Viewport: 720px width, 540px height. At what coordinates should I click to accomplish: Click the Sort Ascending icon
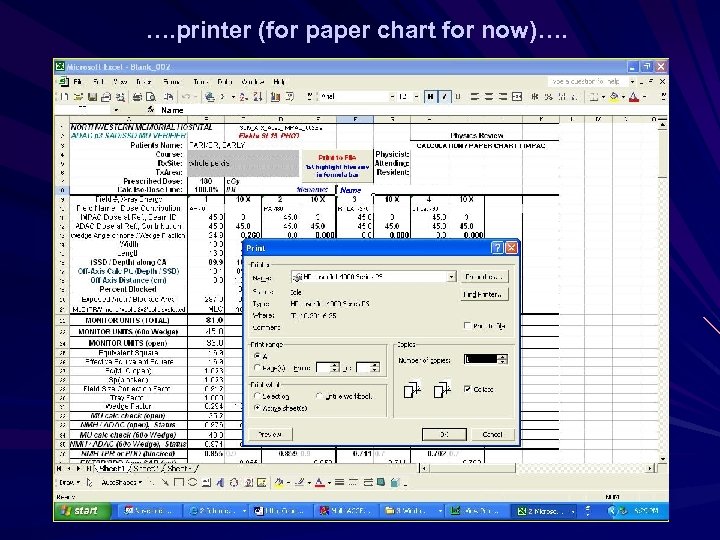[x=243, y=97]
